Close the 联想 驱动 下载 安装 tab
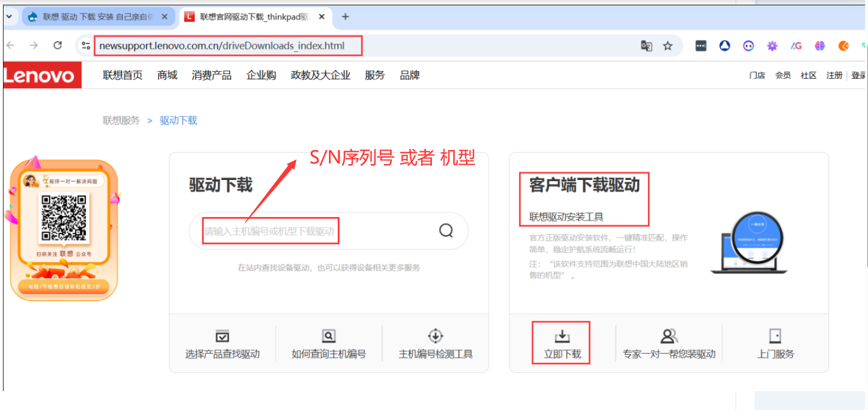 (x=165, y=16)
